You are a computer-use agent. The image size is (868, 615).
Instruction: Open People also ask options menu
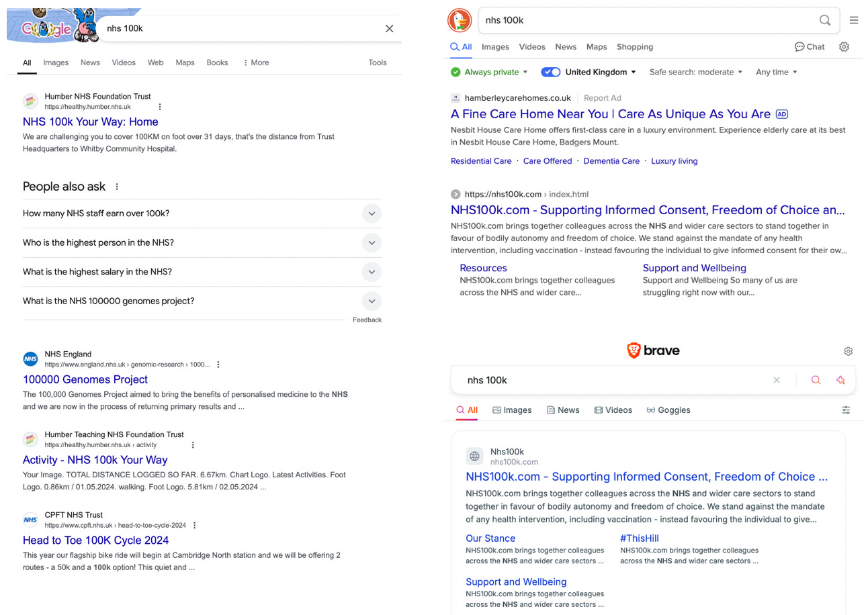click(x=117, y=187)
